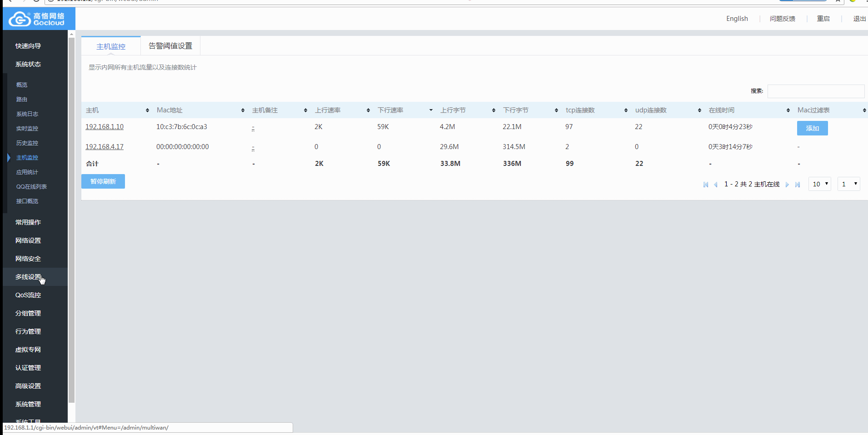Expand 高级设置 sidebar section
Viewport: 868px width, 435px height.
coord(28,386)
